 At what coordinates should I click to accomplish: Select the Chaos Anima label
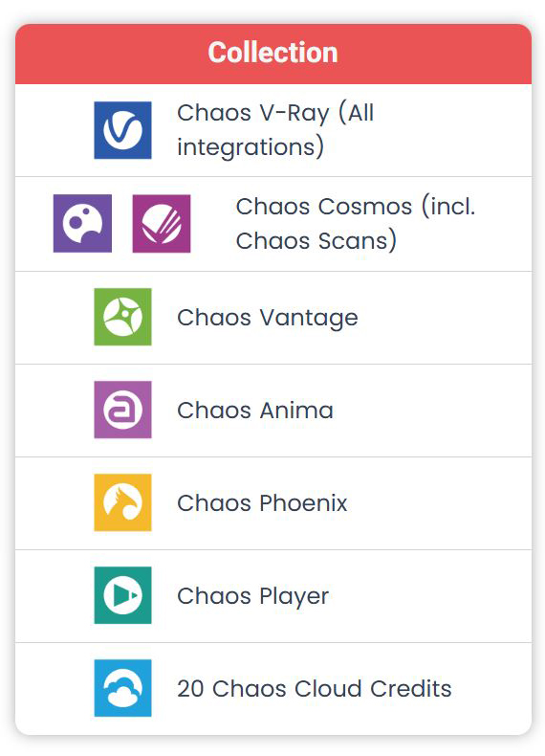click(255, 411)
